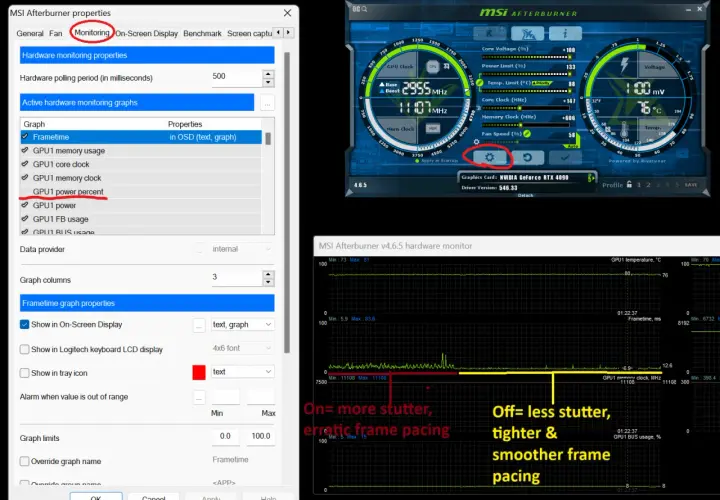Toggle the ON button near GPU Clock
This screenshot has height=500, width=720.
click(433, 67)
